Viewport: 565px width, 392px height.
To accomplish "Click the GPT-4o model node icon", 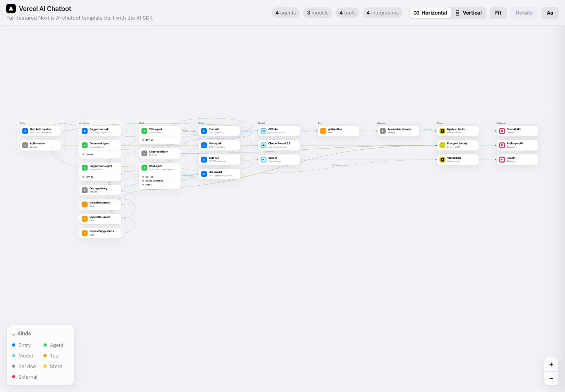I will click(x=264, y=131).
